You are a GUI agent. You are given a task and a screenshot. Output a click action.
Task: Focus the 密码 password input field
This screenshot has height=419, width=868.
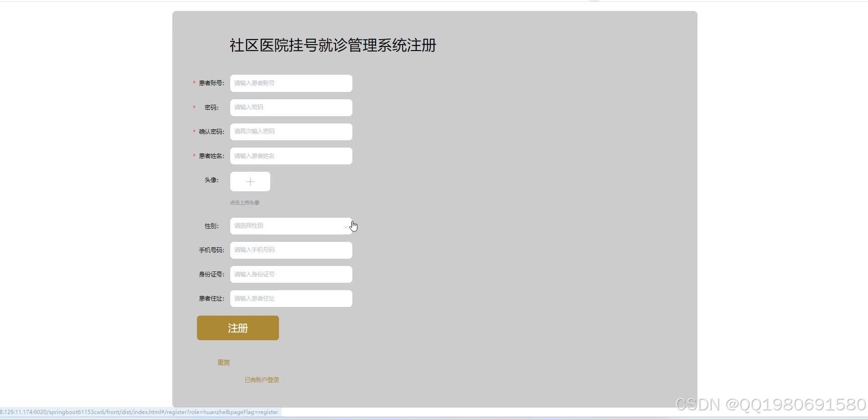point(291,107)
